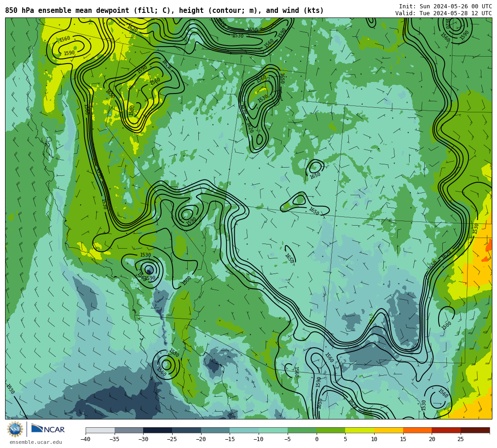The height and width of the screenshot is (448, 497).
Task: Click the '-5' colorbar tick label
Action: tap(288, 439)
